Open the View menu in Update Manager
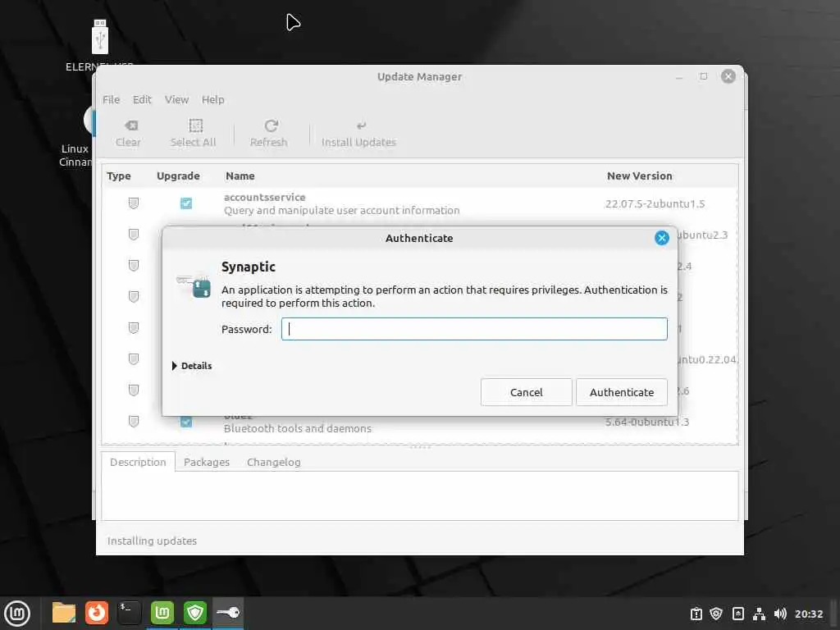This screenshot has height=630, width=840. (x=177, y=99)
